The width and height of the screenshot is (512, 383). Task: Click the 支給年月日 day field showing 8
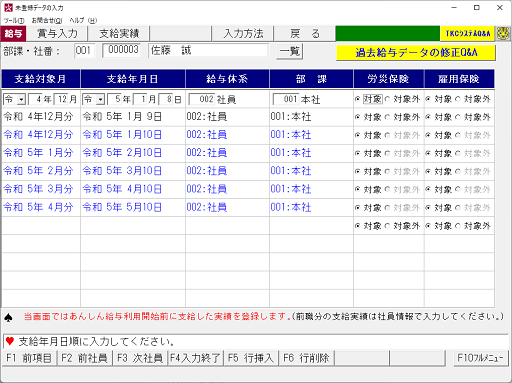[x=166, y=99]
